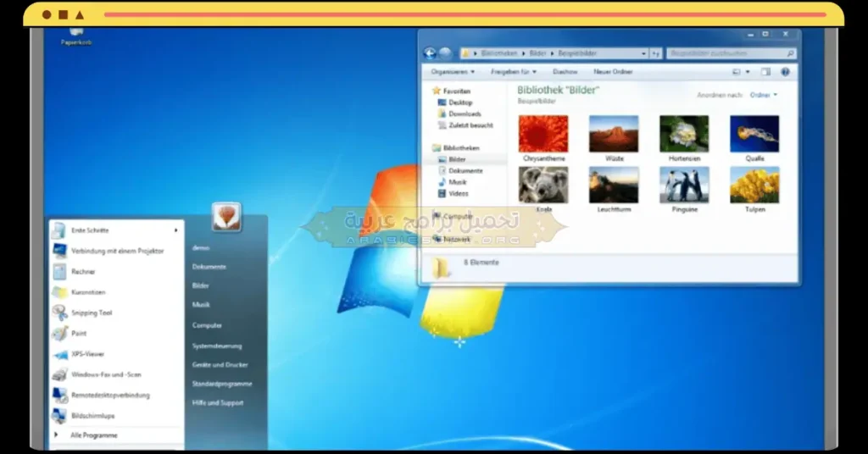
Task: Open the view options dropdown arrow
Action: pyautogui.click(x=748, y=72)
